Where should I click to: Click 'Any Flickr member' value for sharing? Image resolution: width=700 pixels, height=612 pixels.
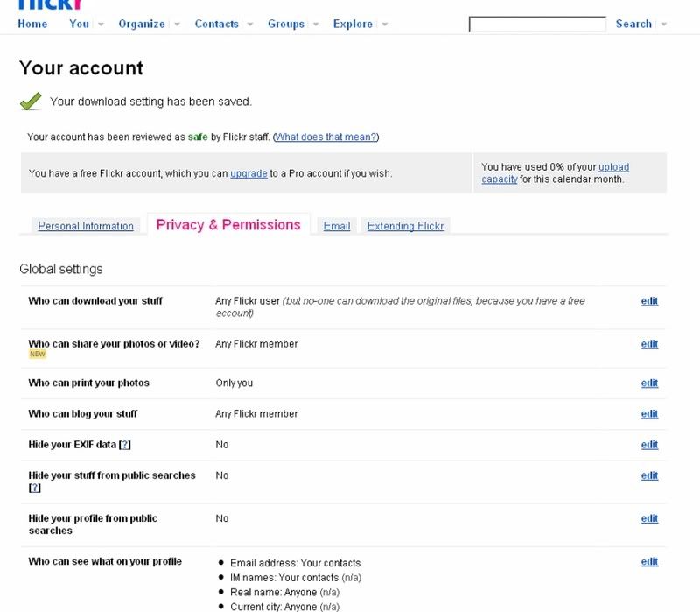(256, 344)
